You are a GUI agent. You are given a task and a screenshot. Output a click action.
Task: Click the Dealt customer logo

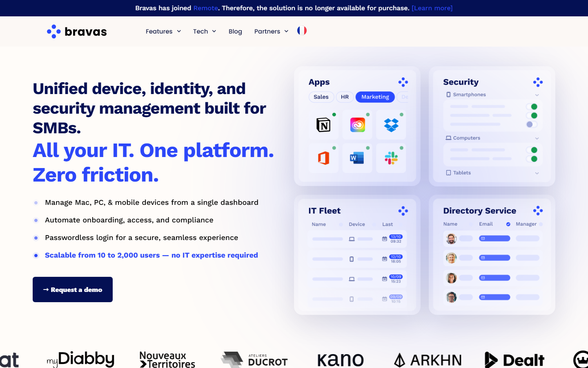click(x=514, y=360)
